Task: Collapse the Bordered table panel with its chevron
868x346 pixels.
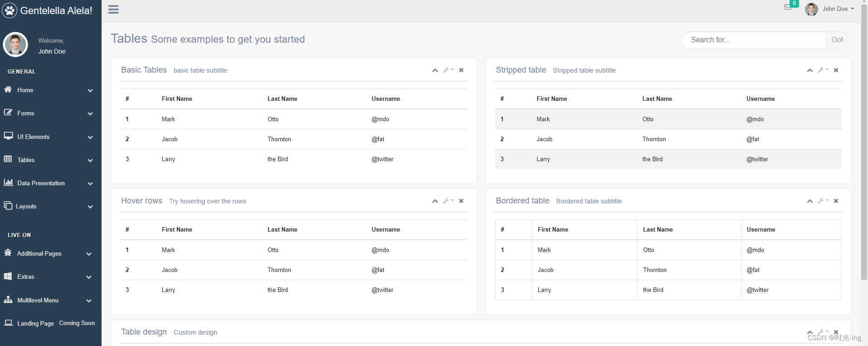Action: click(x=809, y=201)
